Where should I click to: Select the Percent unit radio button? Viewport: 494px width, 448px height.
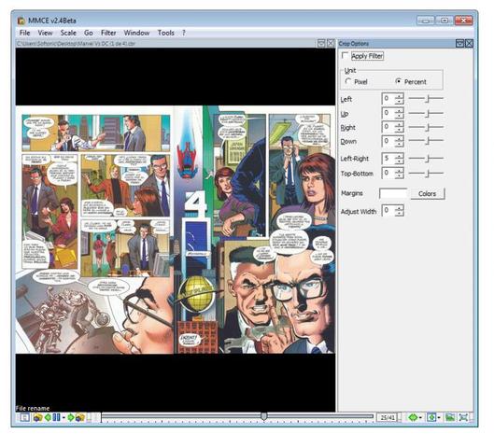coord(398,81)
